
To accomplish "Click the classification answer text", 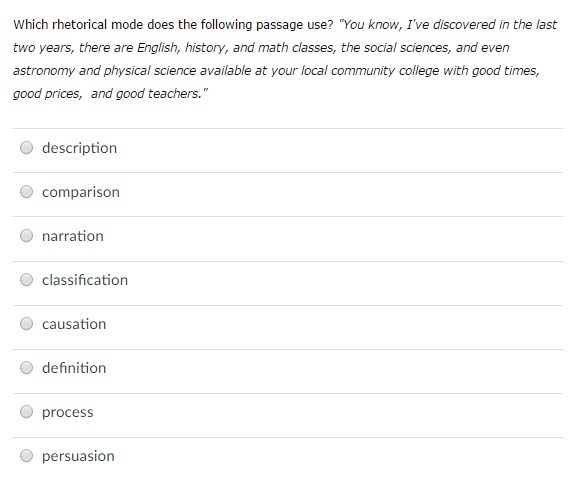I will point(85,280).
